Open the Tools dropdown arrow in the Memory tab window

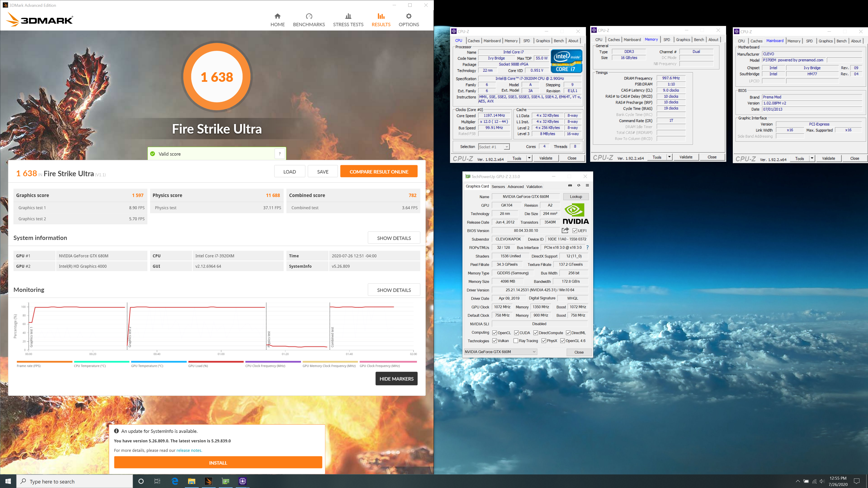coord(669,157)
